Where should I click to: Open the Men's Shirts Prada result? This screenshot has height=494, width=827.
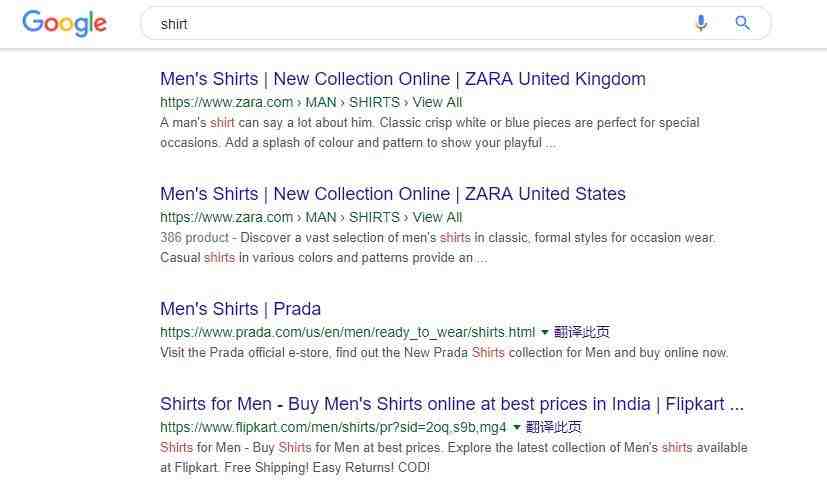point(241,309)
